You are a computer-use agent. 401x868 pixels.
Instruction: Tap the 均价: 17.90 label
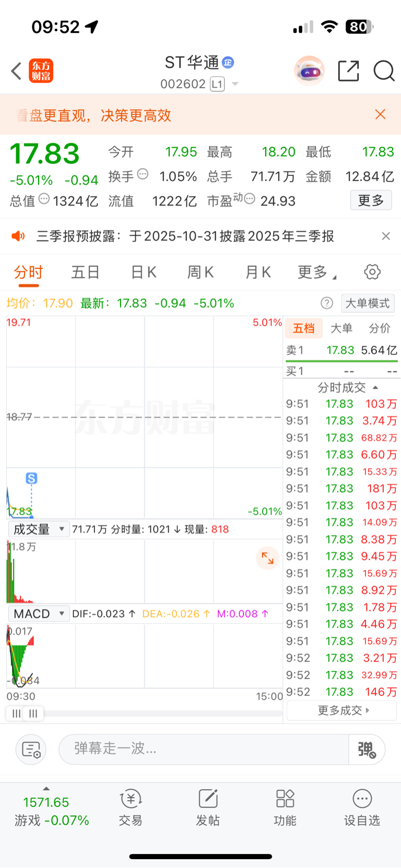[40, 303]
